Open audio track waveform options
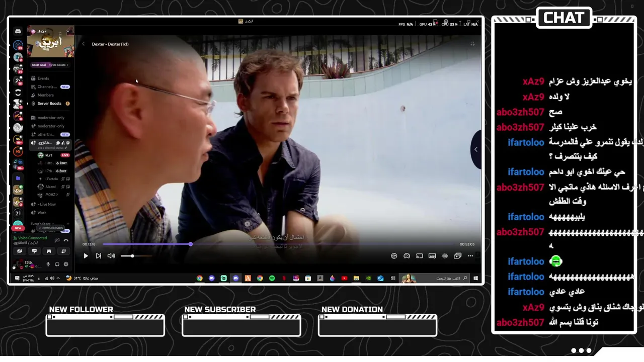 [x=445, y=256]
